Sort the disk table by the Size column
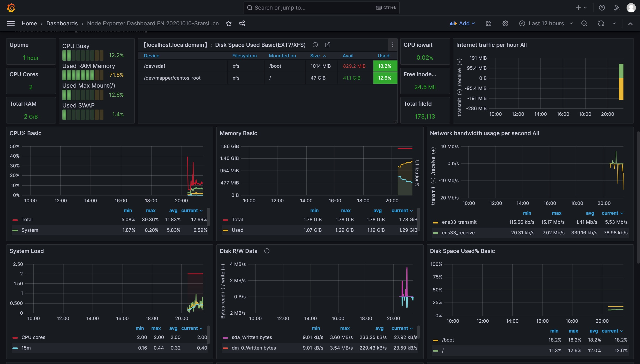The height and width of the screenshot is (364, 640). click(x=315, y=56)
